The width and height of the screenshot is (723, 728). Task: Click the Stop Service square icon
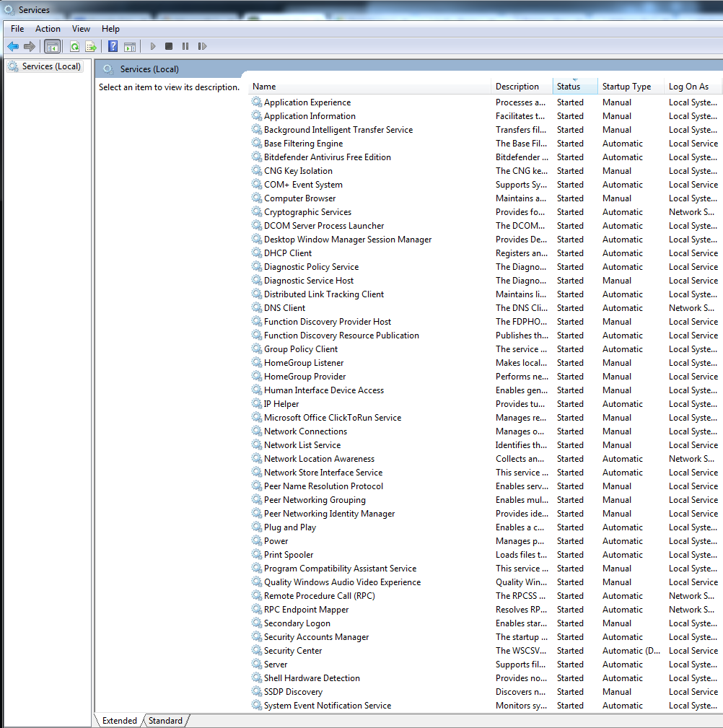(x=169, y=46)
